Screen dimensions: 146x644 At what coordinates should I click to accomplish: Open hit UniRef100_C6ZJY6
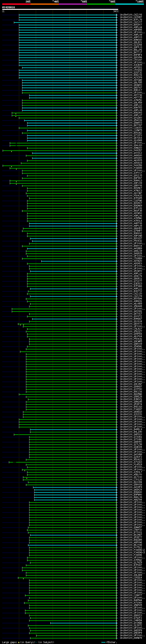131,15
